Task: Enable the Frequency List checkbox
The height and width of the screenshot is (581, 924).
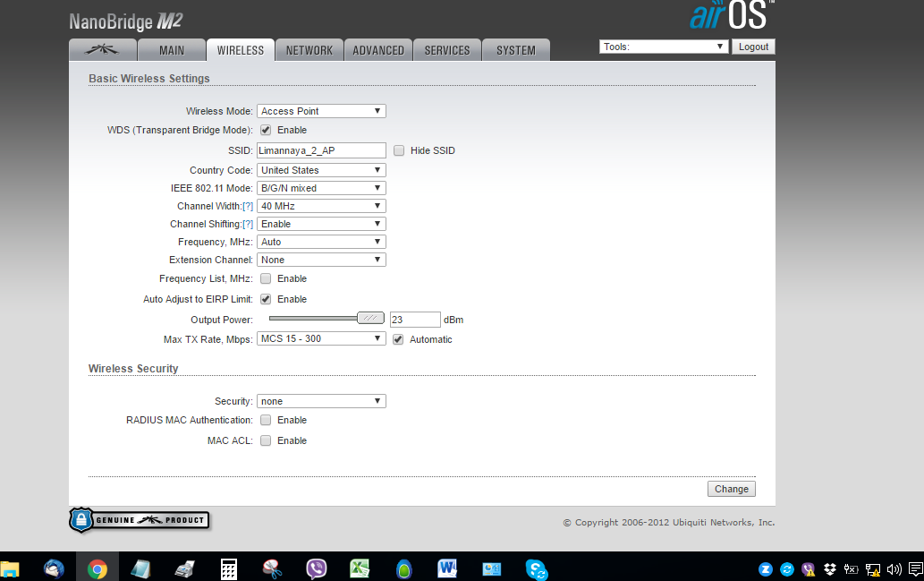Action: (266, 278)
